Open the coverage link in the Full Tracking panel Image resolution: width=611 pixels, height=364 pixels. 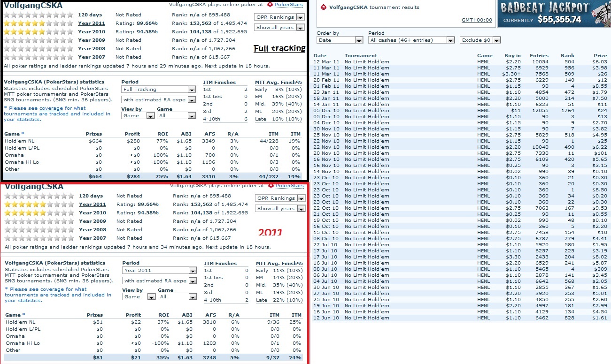click(51, 108)
